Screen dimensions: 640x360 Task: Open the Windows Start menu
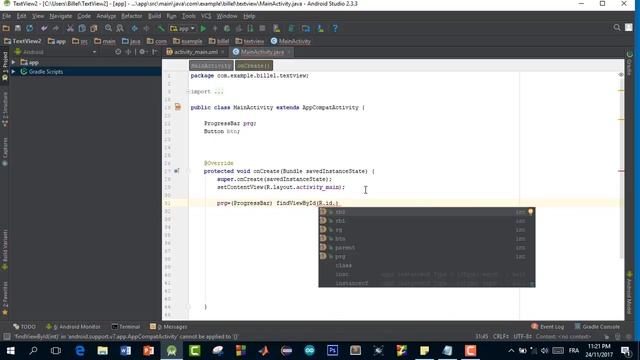tap(11, 351)
